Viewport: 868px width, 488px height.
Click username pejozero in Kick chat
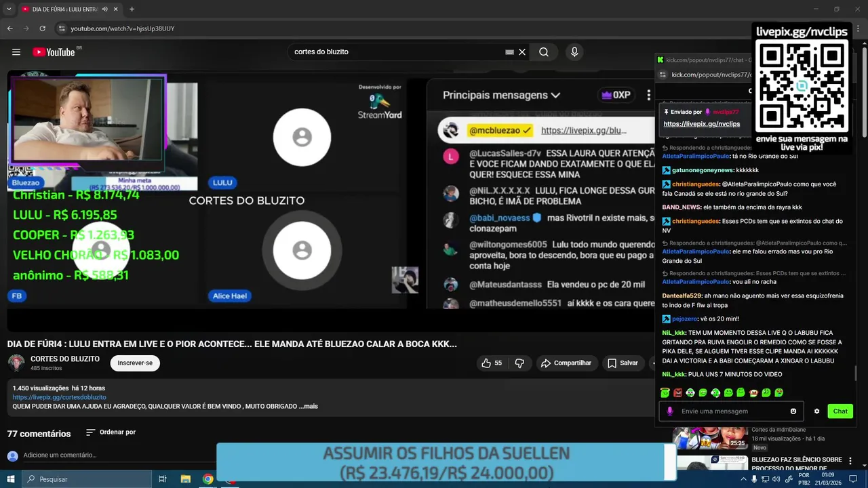coord(685,319)
